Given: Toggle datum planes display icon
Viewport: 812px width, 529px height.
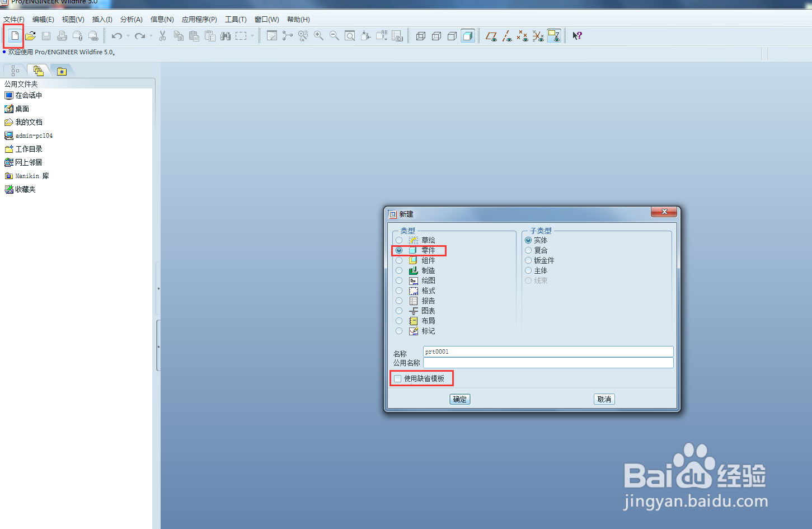Looking at the screenshot, I should pyautogui.click(x=491, y=36).
